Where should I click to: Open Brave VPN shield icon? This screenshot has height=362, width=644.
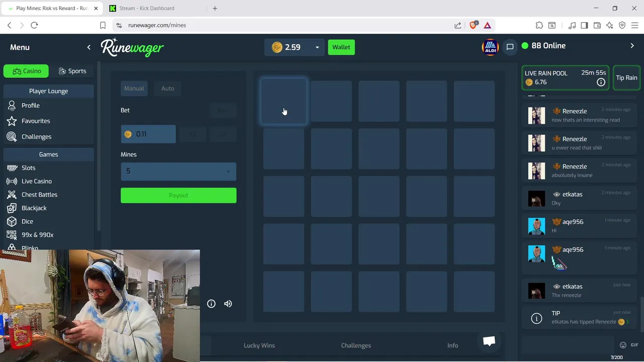pyautogui.click(x=622, y=25)
